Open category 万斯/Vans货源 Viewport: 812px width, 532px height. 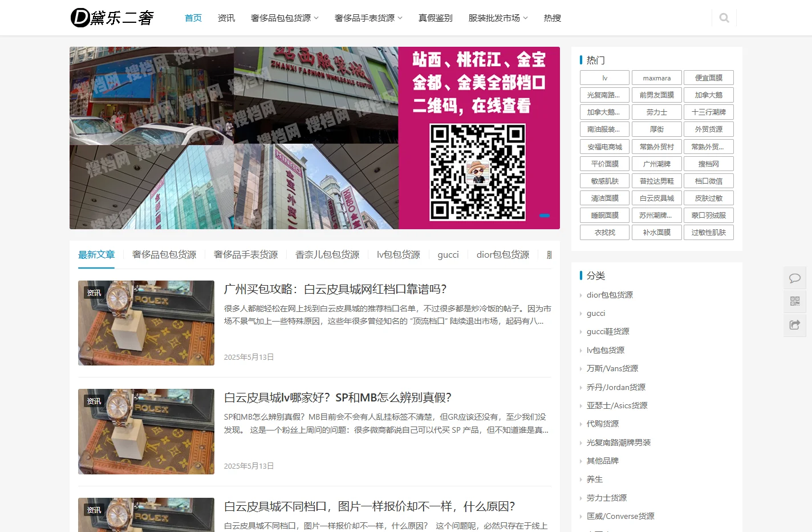pos(612,368)
